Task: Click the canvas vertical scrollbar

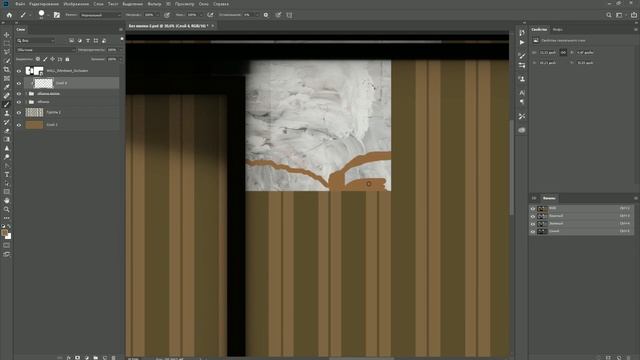Action: click(511, 167)
